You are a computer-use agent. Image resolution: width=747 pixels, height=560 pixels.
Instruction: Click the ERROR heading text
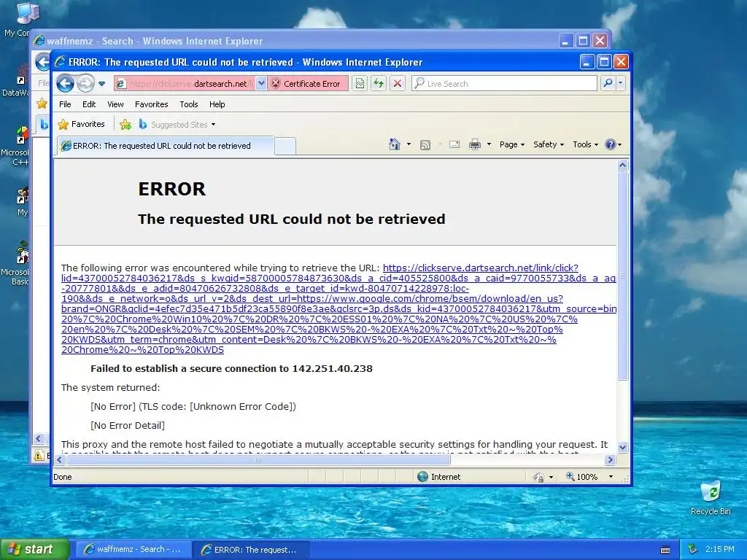point(171,189)
